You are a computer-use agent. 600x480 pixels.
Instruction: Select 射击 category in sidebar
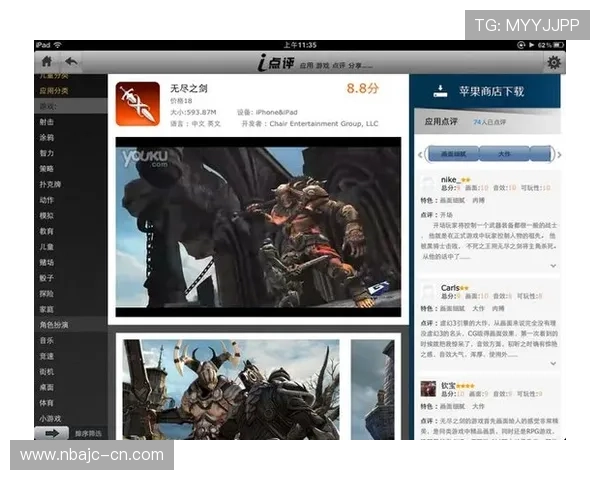pyautogui.click(x=47, y=123)
